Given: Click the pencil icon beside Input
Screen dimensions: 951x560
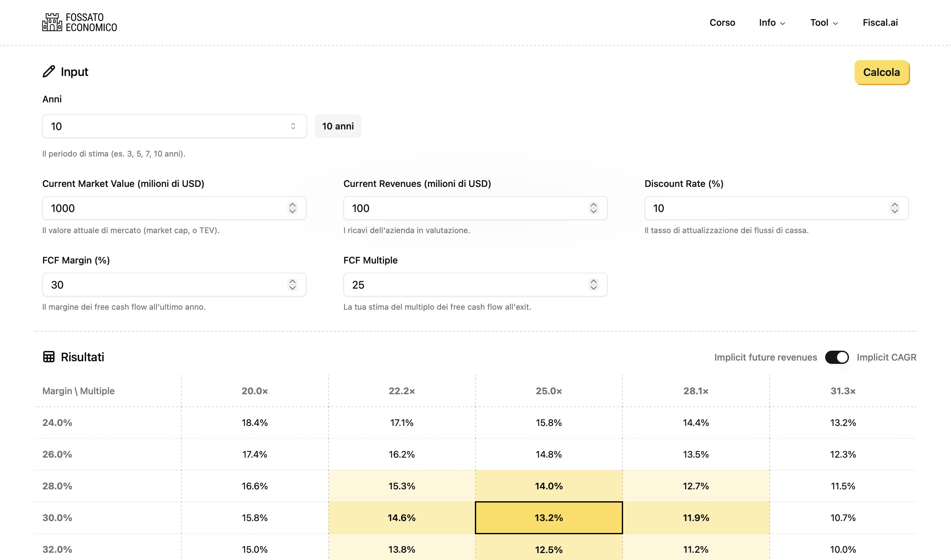Looking at the screenshot, I should (x=49, y=72).
